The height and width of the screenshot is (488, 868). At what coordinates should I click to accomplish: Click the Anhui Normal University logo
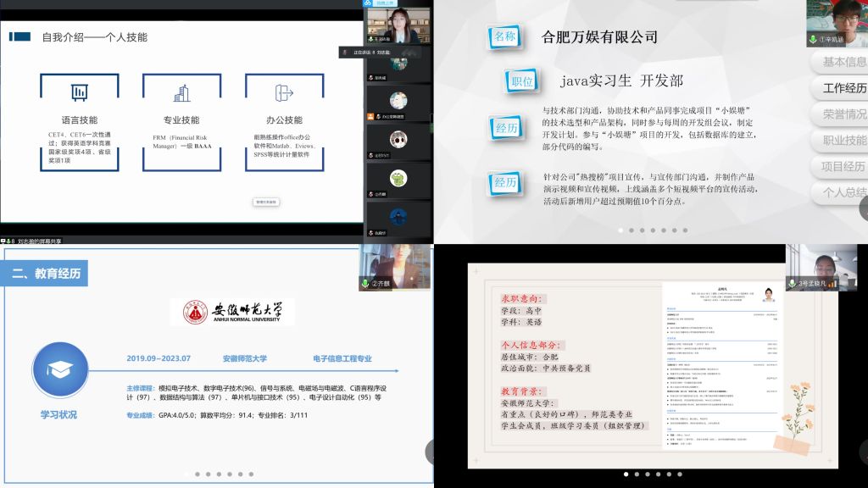point(232,312)
